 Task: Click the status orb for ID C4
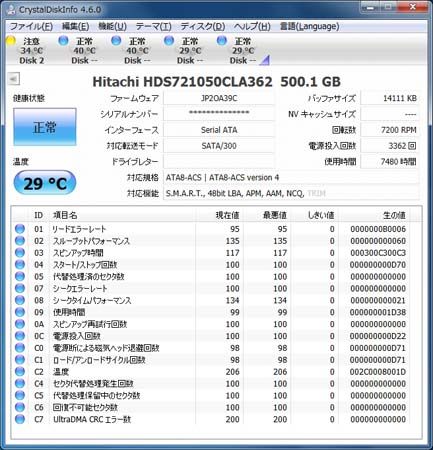tap(20, 383)
